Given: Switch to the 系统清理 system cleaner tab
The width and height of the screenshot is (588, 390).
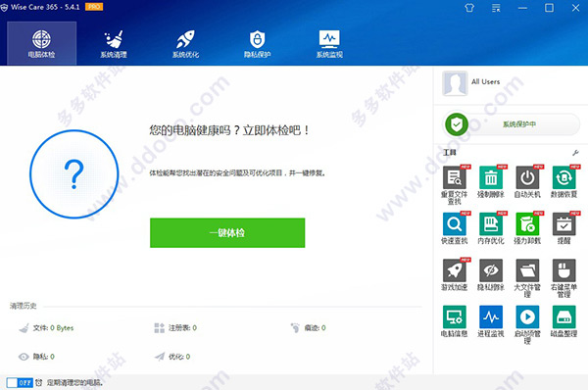Looking at the screenshot, I should [114, 43].
